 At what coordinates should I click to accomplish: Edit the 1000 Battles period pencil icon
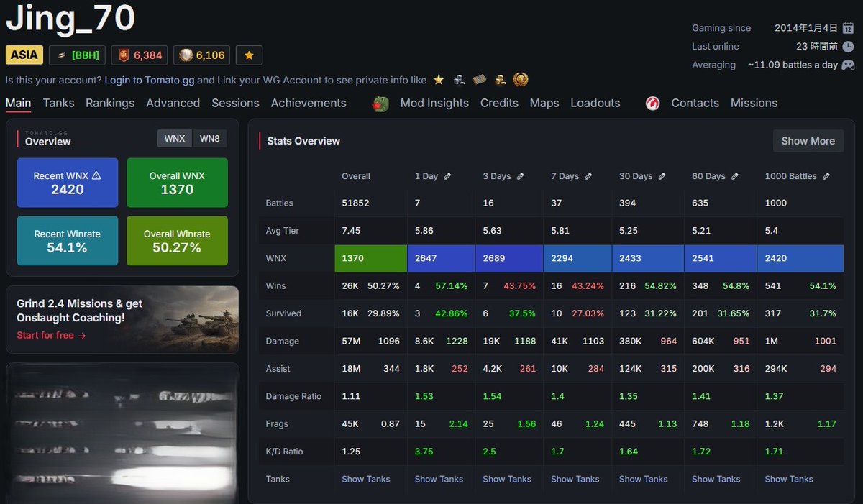click(826, 176)
